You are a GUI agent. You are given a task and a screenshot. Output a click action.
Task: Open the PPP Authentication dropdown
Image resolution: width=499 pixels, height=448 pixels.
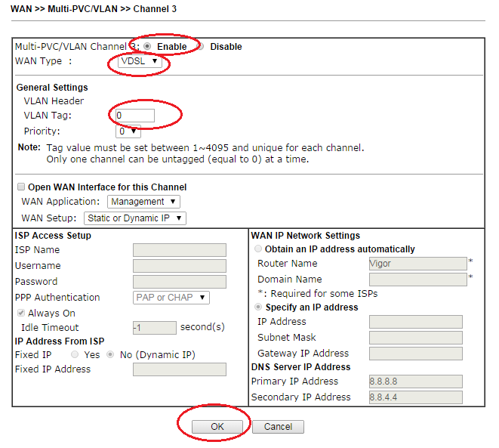pyautogui.click(x=171, y=298)
